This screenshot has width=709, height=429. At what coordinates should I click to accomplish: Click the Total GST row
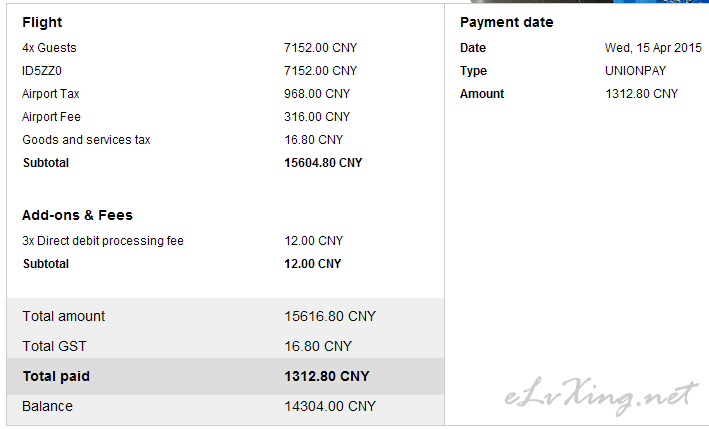tap(226, 346)
